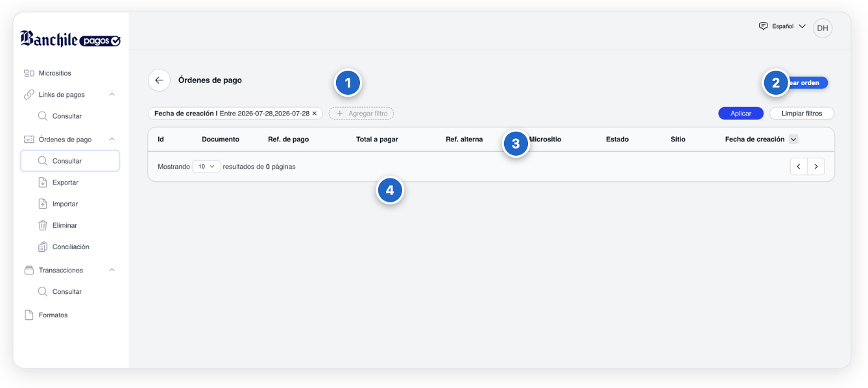Screen dimensions: 868x388
Task: Click the Micrositio column header
Action: tap(545, 139)
